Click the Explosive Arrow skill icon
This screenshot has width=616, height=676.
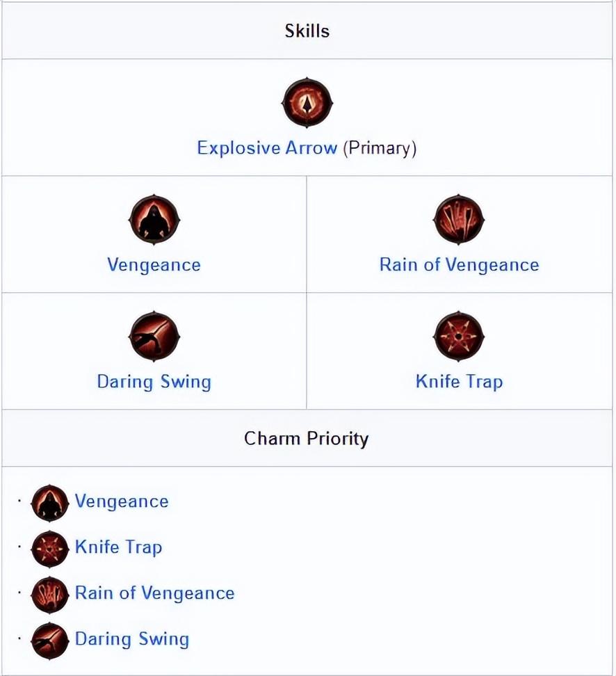(307, 103)
